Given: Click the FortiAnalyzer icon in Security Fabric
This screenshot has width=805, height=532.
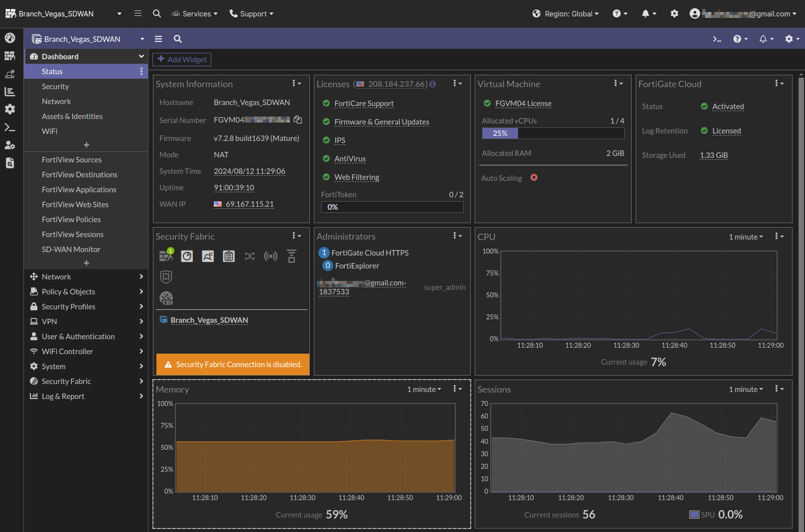Looking at the screenshot, I should 187,256.
